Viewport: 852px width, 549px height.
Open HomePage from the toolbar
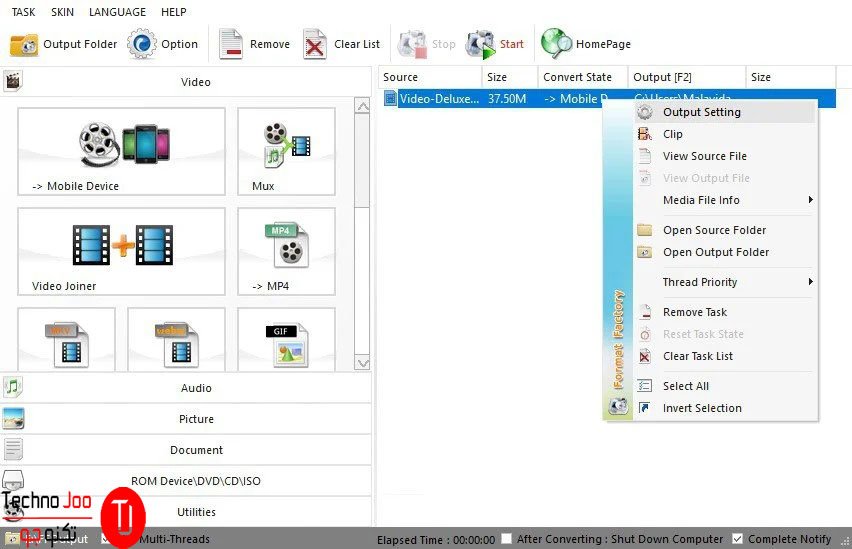[556, 44]
